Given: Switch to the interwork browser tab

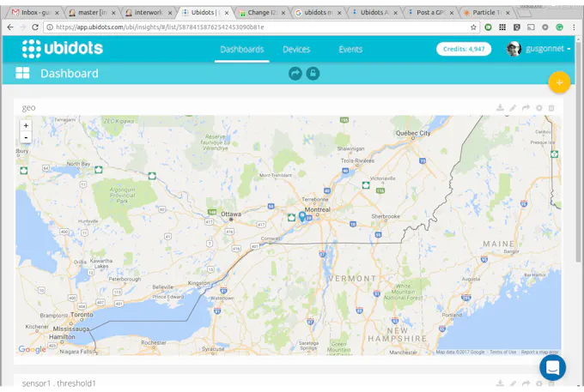Looking at the screenshot, I should pyautogui.click(x=149, y=13).
